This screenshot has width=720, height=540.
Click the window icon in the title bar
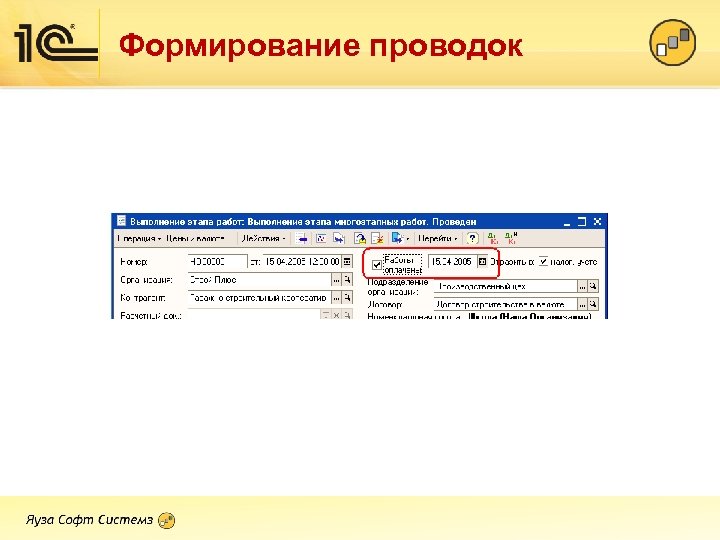[x=121, y=221]
